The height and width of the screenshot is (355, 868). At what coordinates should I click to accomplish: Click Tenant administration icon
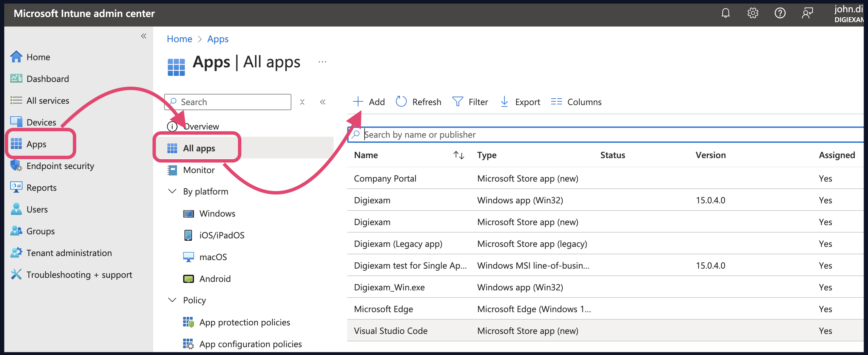tap(16, 253)
